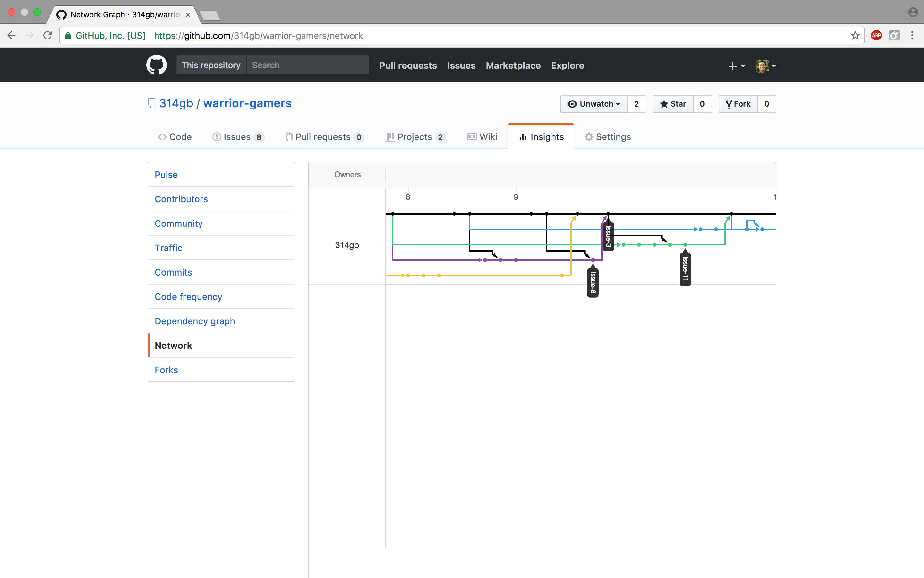Open Dependency graph in the sidebar
This screenshot has width=924, height=578.
[221, 321]
